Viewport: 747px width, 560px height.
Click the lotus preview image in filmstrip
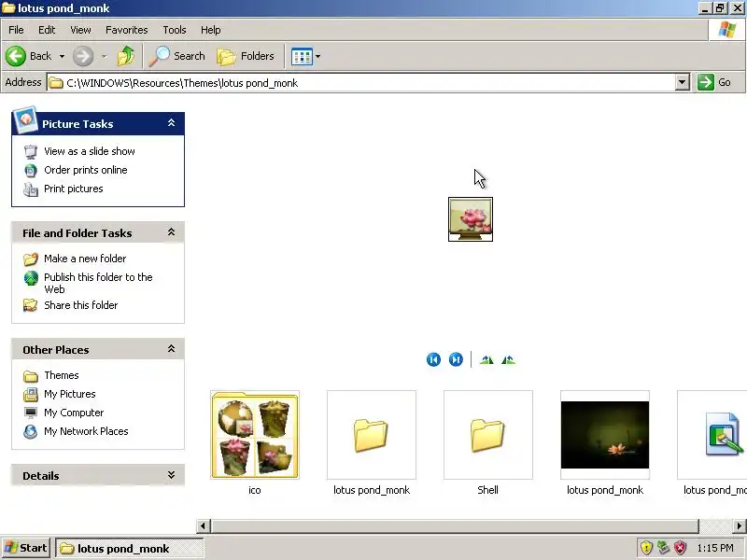(471, 219)
